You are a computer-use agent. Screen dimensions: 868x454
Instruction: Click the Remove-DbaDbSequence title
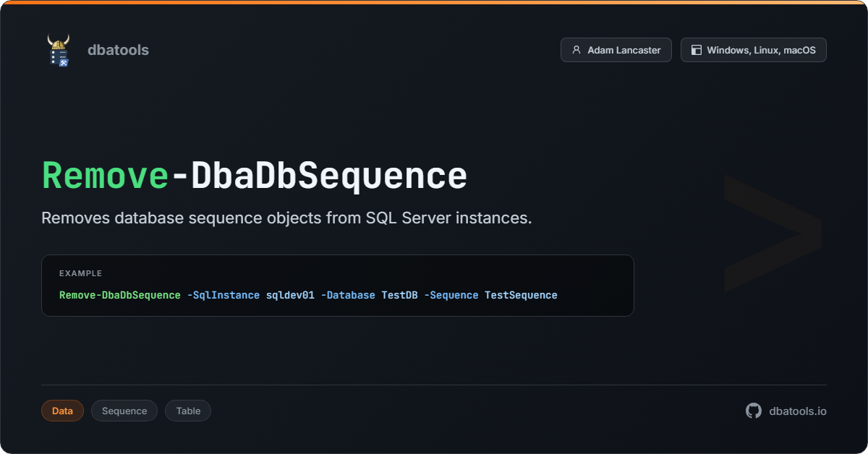point(255,176)
